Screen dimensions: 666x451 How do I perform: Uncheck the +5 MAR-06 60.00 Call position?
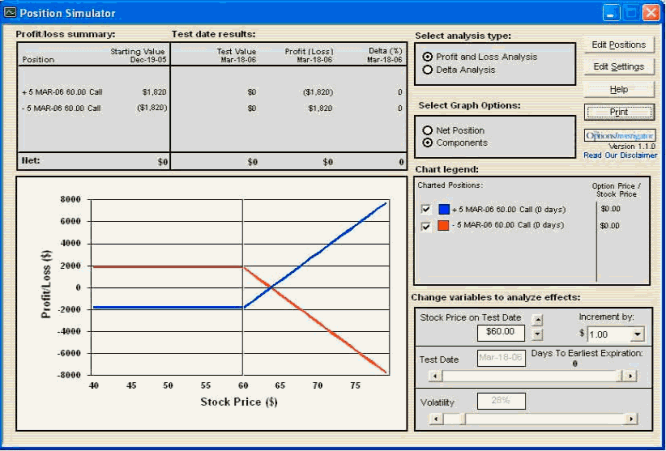click(x=427, y=209)
